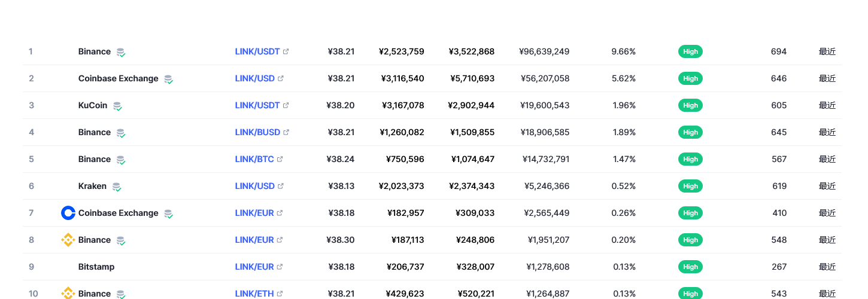The width and height of the screenshot is (868, 299).
Task: Open the LINK/USD pair on Coinbase Exchange
Action: [x=255, y=78]
